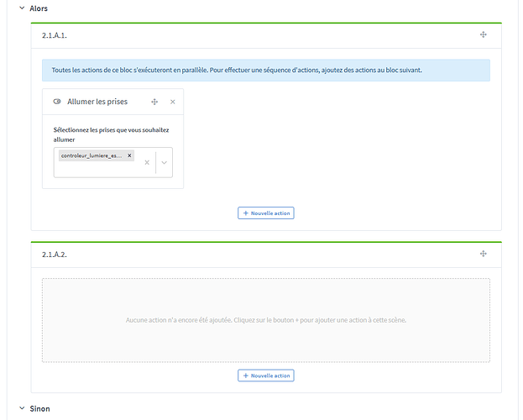Click the blue parallel actions info banner
The height and width of the screenshot is (420, 523).
click(x=266, y=71)
